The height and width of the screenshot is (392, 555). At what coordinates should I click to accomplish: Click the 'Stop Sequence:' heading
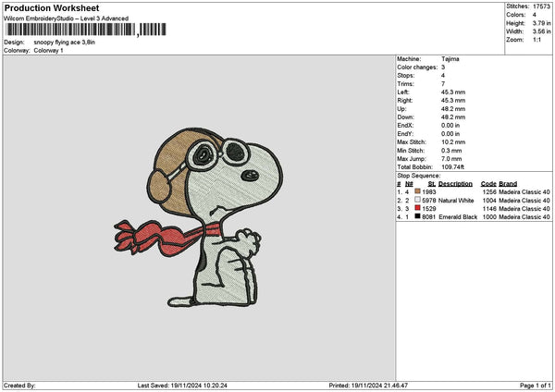(x=419, y=176)
